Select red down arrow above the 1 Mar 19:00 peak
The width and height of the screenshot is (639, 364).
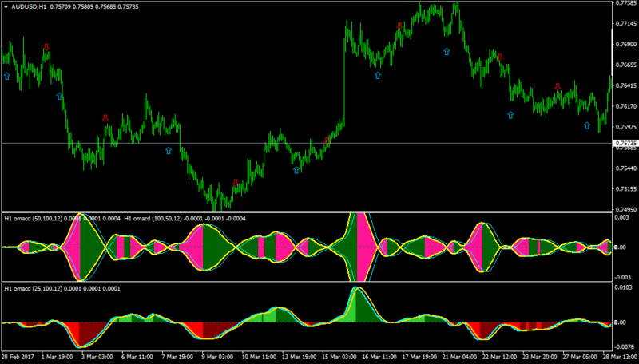[46, 47]
